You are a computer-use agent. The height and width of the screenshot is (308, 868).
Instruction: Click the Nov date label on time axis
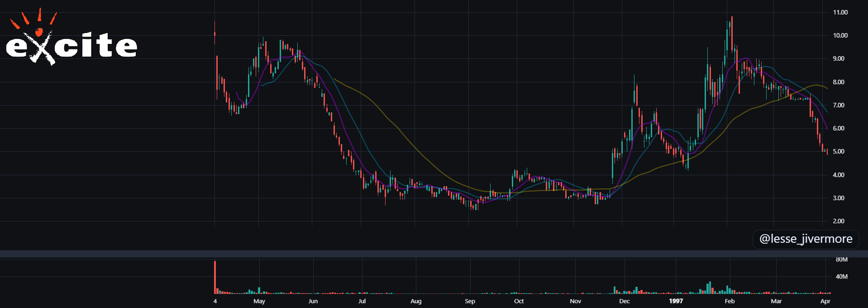click(576, 301)
